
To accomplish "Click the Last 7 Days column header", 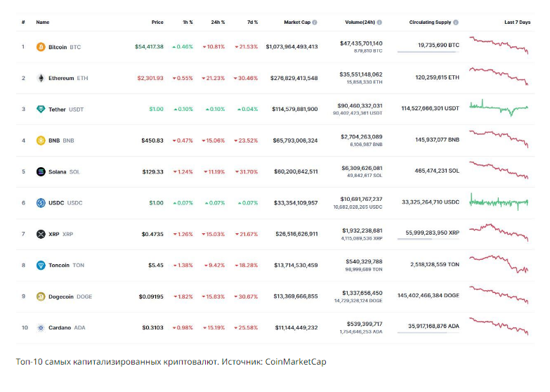I will tap(518, 22).
